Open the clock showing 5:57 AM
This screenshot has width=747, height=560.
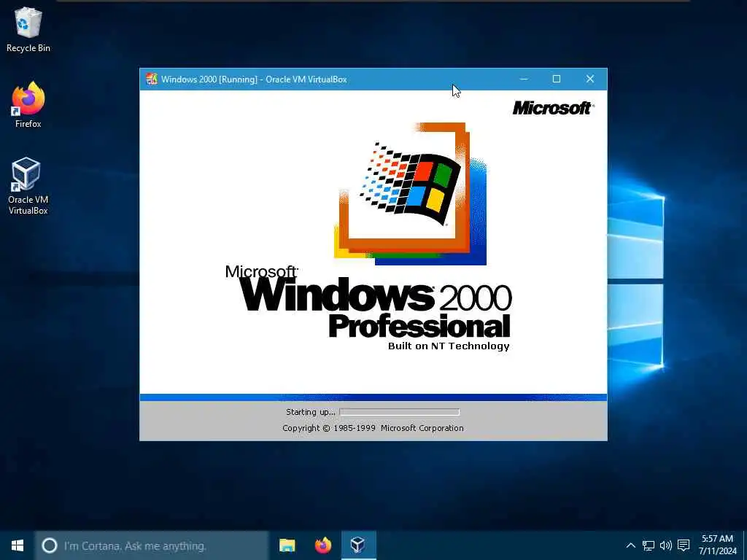click(718, 545)
